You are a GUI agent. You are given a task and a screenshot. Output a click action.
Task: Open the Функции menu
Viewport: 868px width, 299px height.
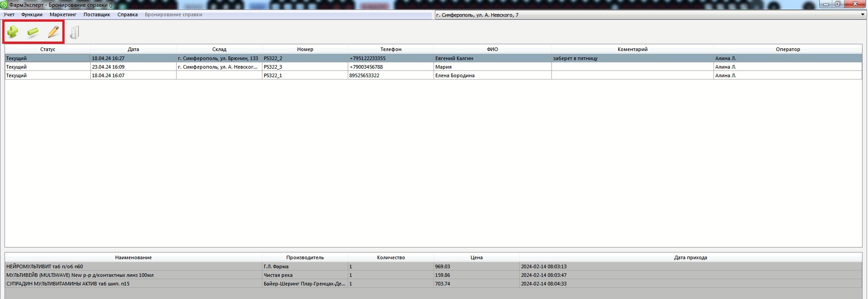[x=32, y=14]
